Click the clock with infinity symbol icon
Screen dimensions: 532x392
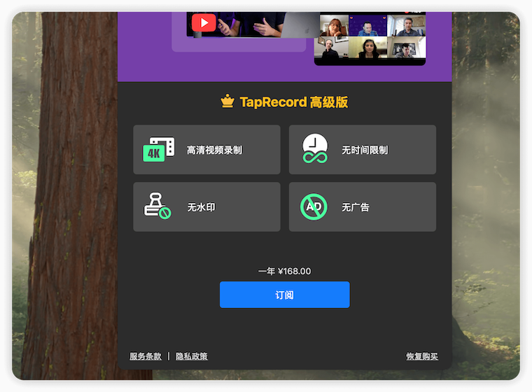[315, 149]
